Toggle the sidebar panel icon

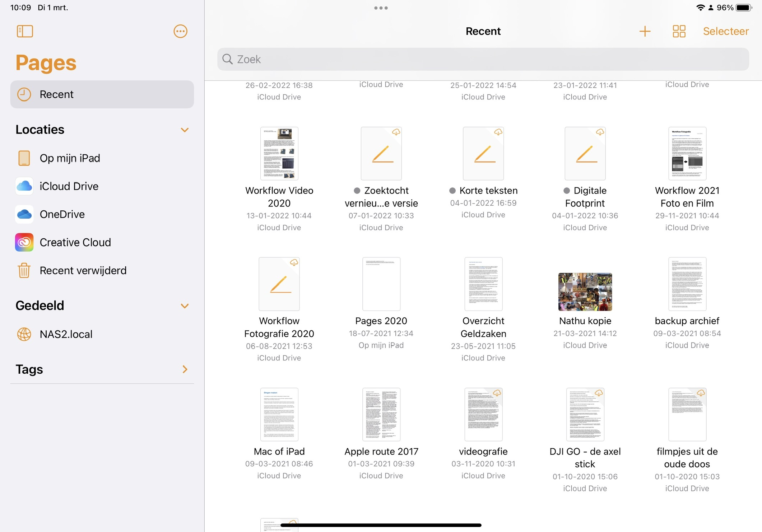pos(25,31)
